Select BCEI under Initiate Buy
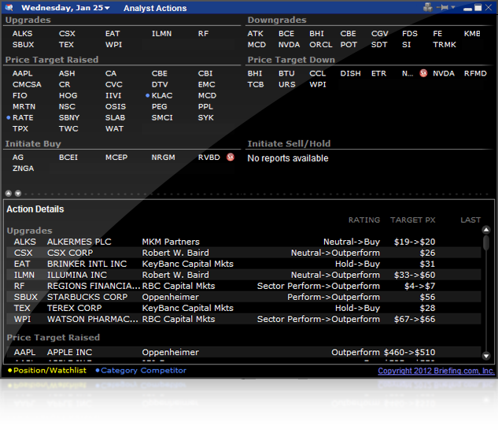Viewport: 498px width, 448px height. (68, 157)
